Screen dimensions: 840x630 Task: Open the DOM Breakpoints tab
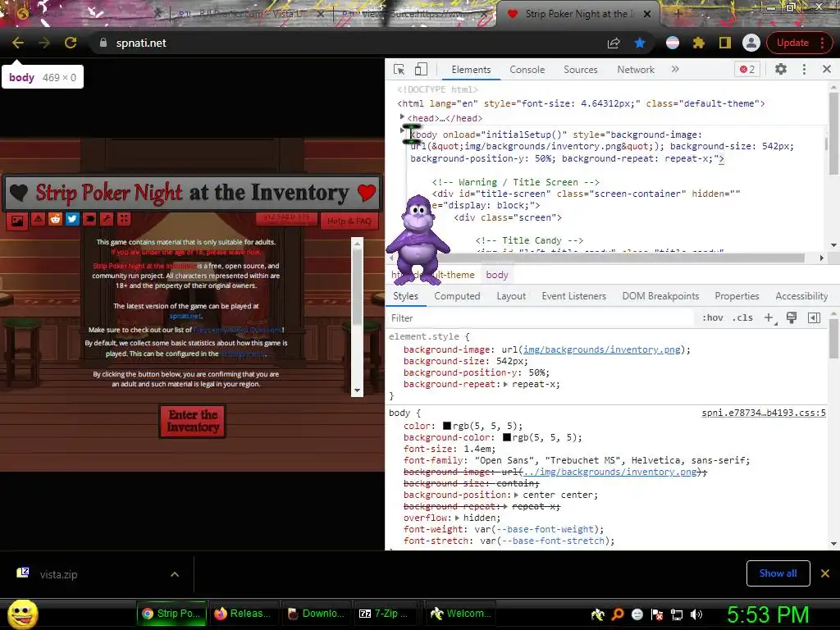pos(660,296)
